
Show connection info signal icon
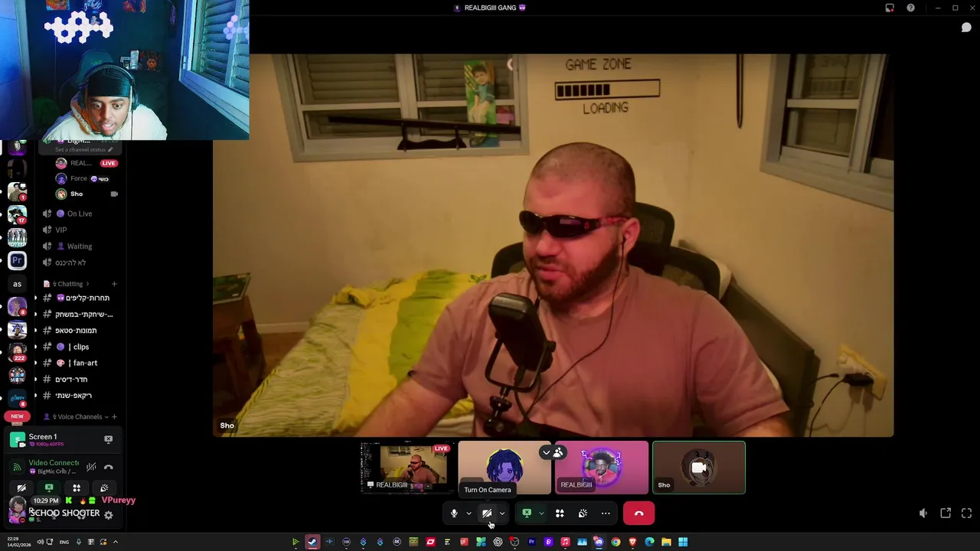coord(18,467)
